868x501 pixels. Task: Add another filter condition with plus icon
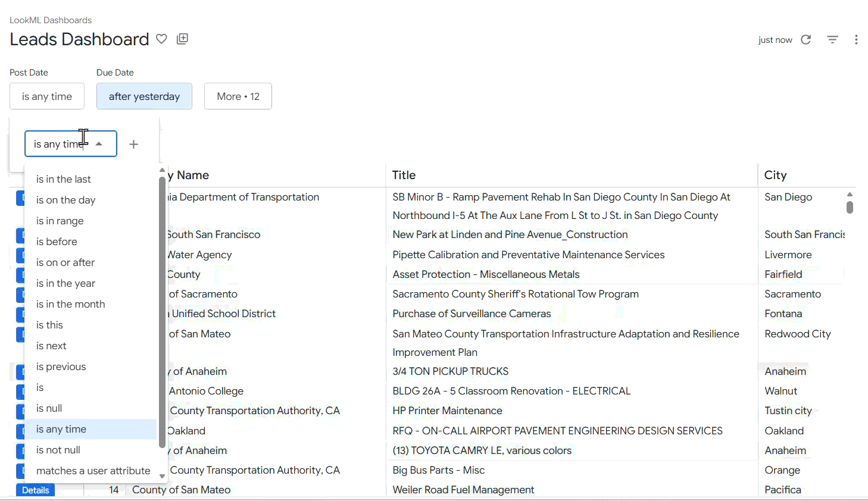134,144
